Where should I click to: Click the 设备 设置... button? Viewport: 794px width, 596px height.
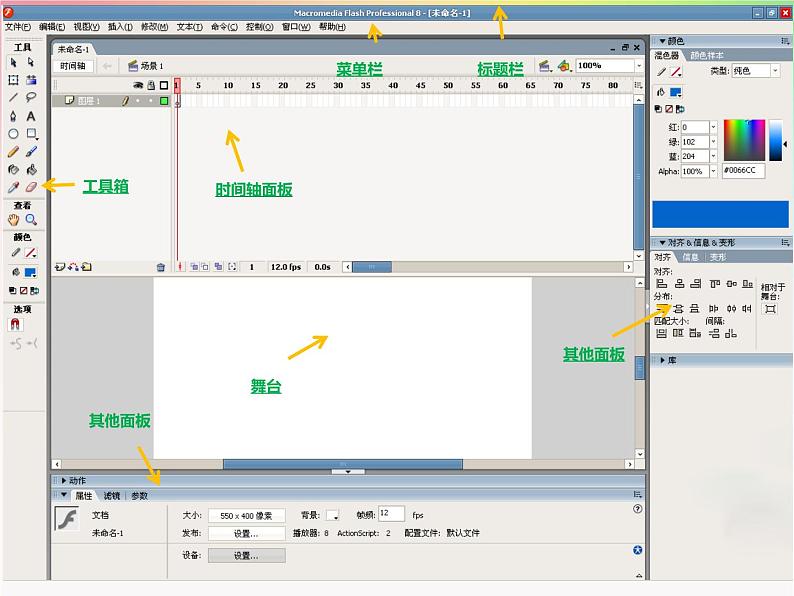pyautogui.click(x=247, y=555)
